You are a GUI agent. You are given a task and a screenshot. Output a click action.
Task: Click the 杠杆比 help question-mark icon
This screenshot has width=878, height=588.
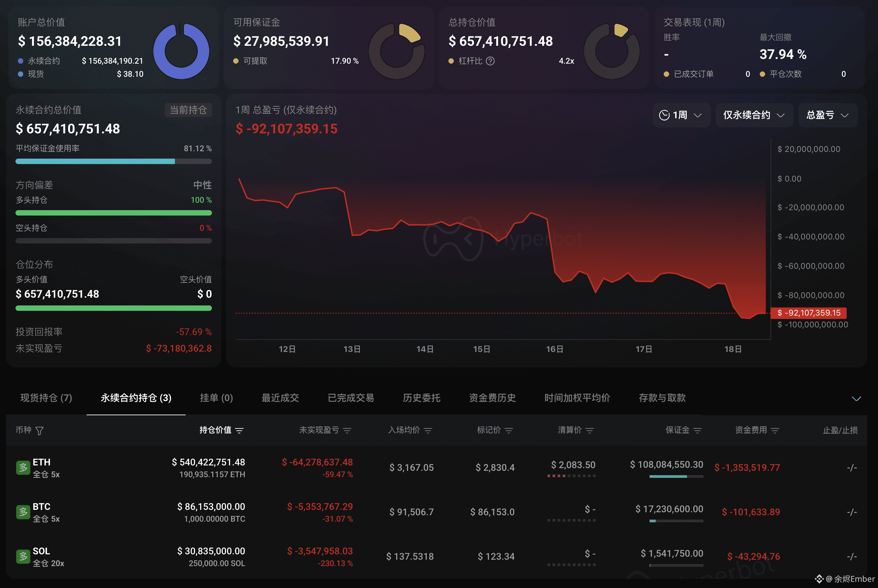491,61
